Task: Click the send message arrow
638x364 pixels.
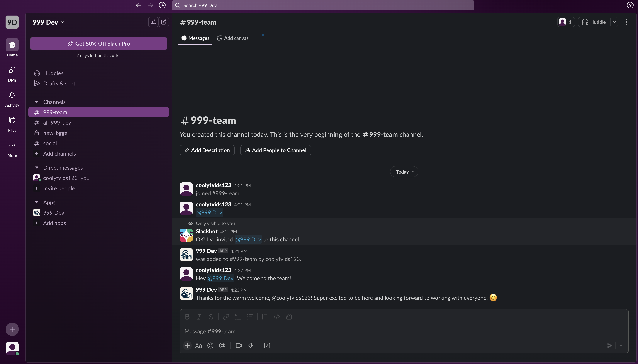Action: pos(610,346)
